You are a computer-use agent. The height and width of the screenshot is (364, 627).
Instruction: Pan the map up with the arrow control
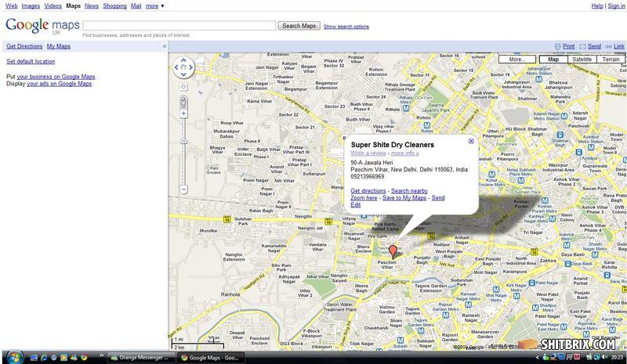tap(183, 60)
